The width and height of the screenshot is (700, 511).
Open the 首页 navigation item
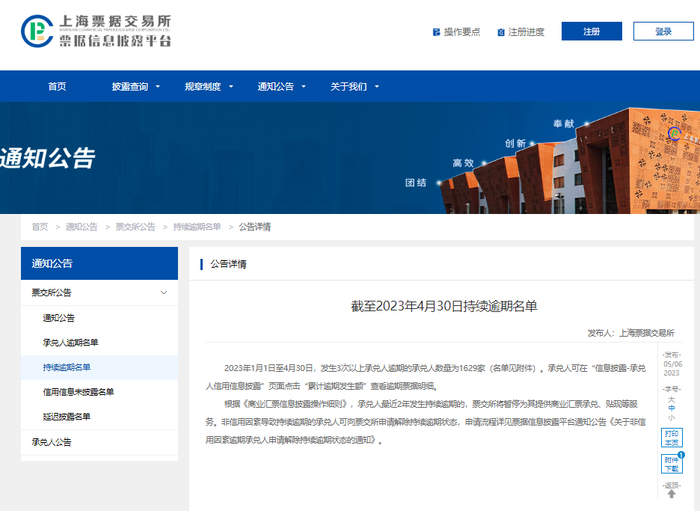(x=57, y=87)
